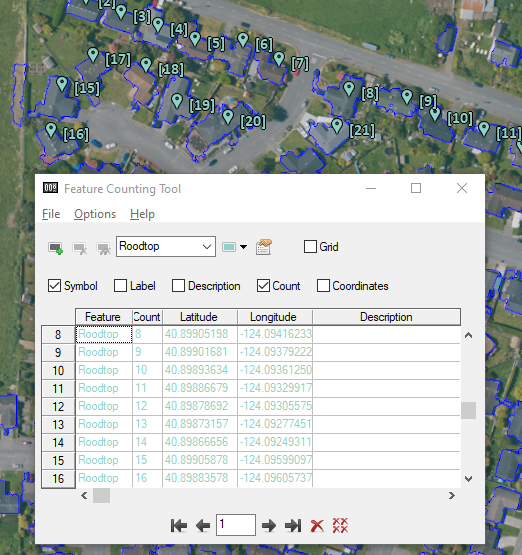Jump to last record arrow
The width and height of the screenshot is (522, 555).
click(293, 526)
